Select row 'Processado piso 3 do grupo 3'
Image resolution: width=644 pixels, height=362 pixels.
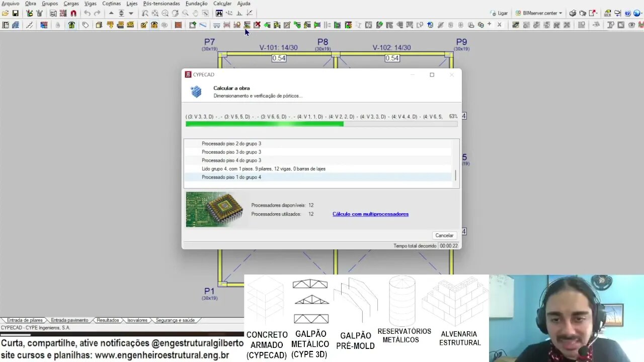317,152
